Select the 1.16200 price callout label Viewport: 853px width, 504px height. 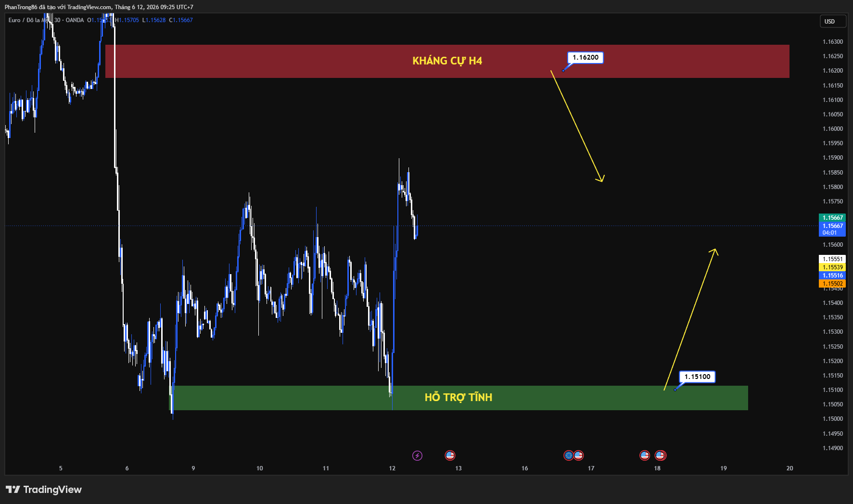586,58
